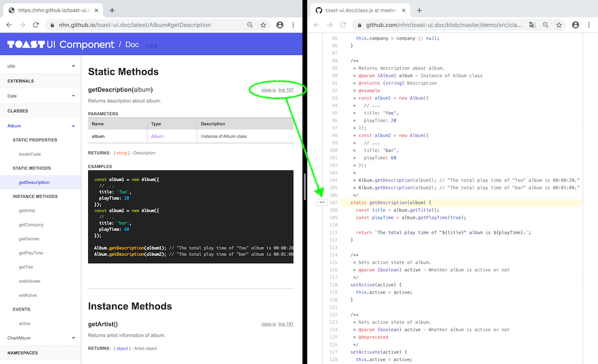Bookmark the GitHub page via the star icon
Viewport: 598px width, 364px height.
click(x=559, y=25)
